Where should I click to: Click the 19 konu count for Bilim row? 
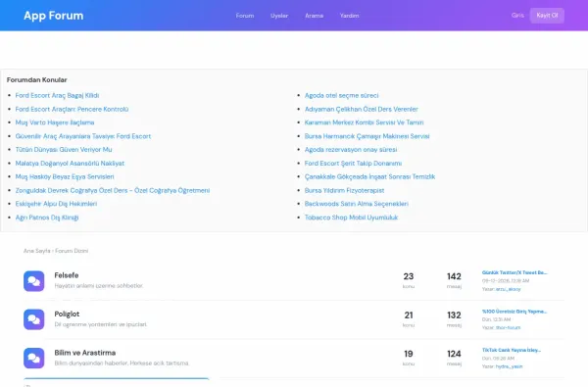[409, 358]
